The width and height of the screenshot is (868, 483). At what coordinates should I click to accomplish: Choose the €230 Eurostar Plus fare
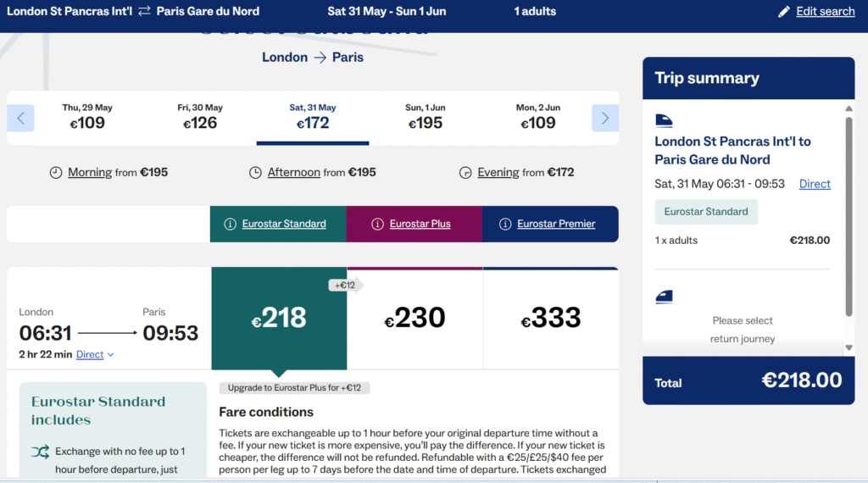tap(415, 318)
